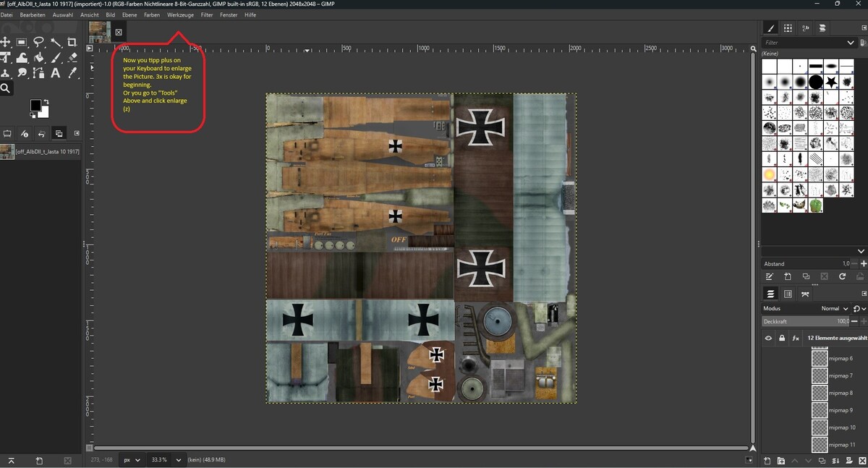
Task: Select the Warp Transform tool
Action: click(x=22, y=58)
